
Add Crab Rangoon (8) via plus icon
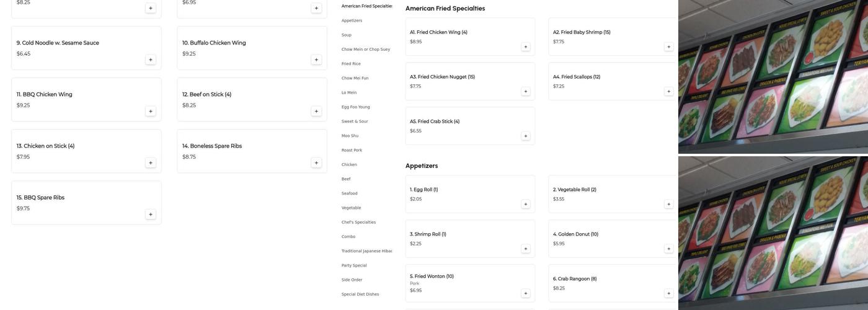(668, 293)
